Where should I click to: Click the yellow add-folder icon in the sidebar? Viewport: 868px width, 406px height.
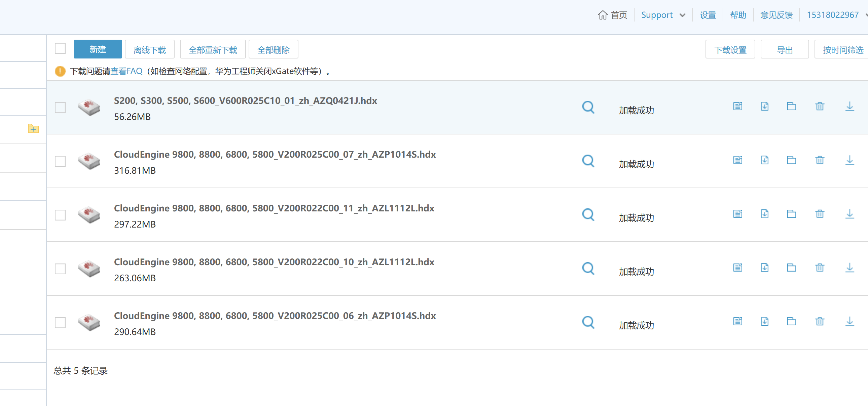pyautogui.click(x=33, y=128)
